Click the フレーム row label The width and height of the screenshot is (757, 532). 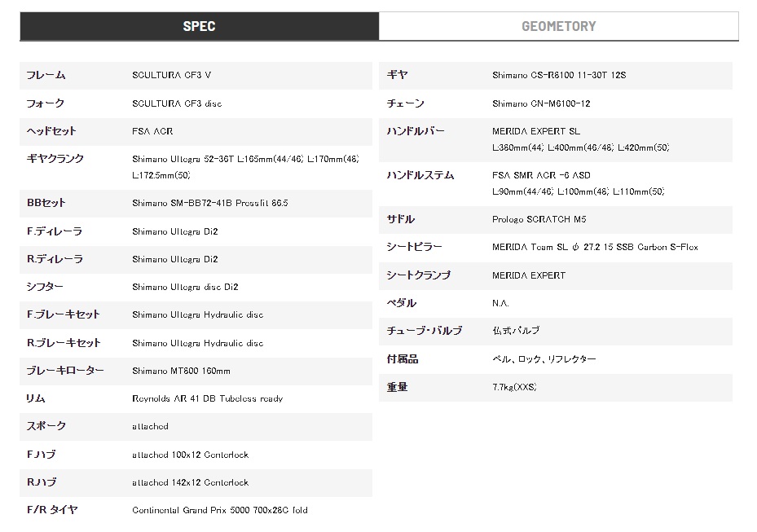(x=46, y=75)
